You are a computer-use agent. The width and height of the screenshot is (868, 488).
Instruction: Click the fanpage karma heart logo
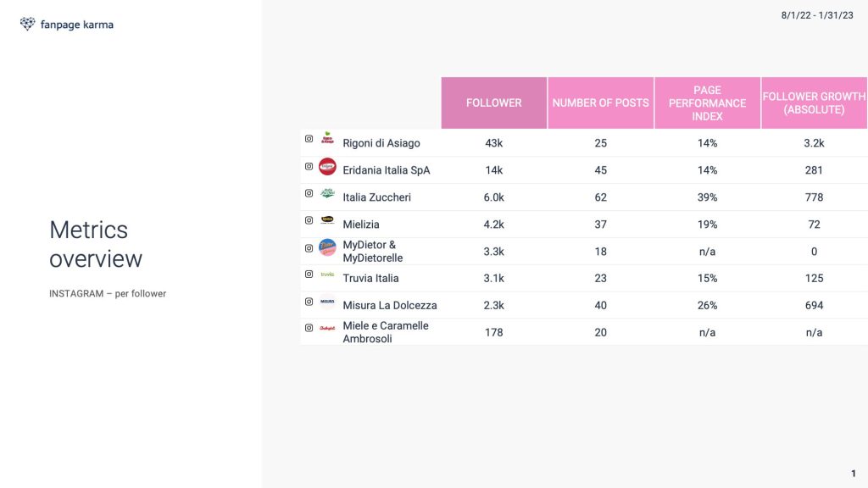tap(27, 24)
